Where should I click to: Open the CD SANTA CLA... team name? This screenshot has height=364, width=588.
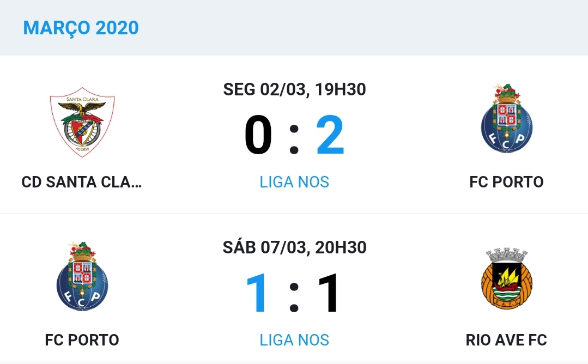(x=82, y=182)
